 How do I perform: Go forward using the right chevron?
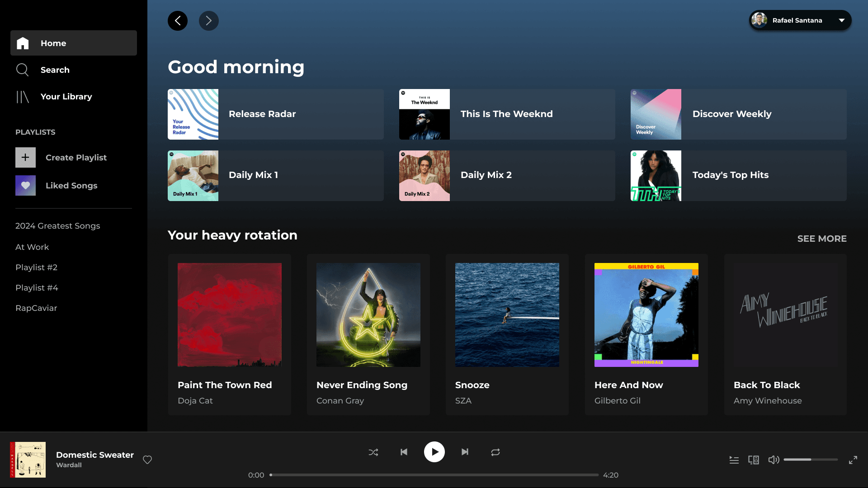coord(208,21)
